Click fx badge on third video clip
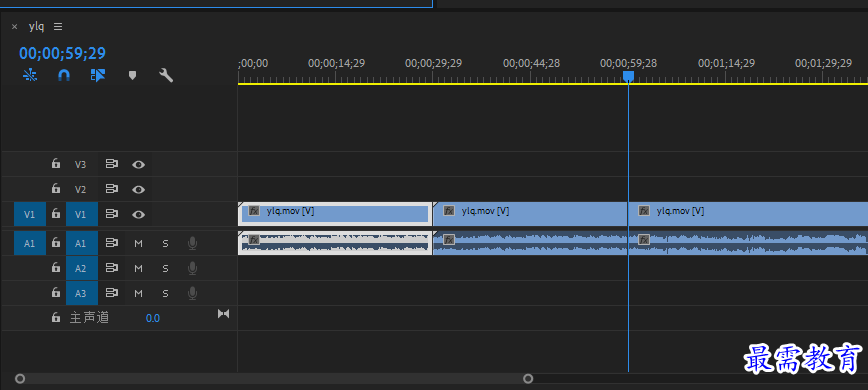The image size is (868, 390). 644,211
